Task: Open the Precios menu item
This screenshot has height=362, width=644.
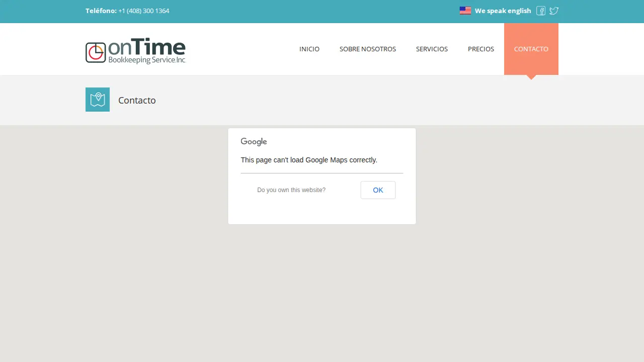Action: pyautogui.click(x=481, y=49)
